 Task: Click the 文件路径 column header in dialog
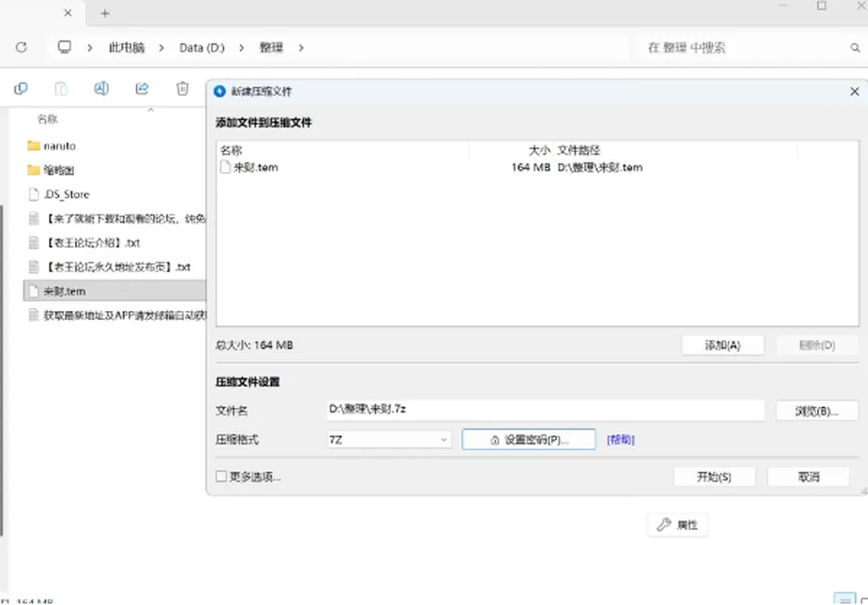579,150
